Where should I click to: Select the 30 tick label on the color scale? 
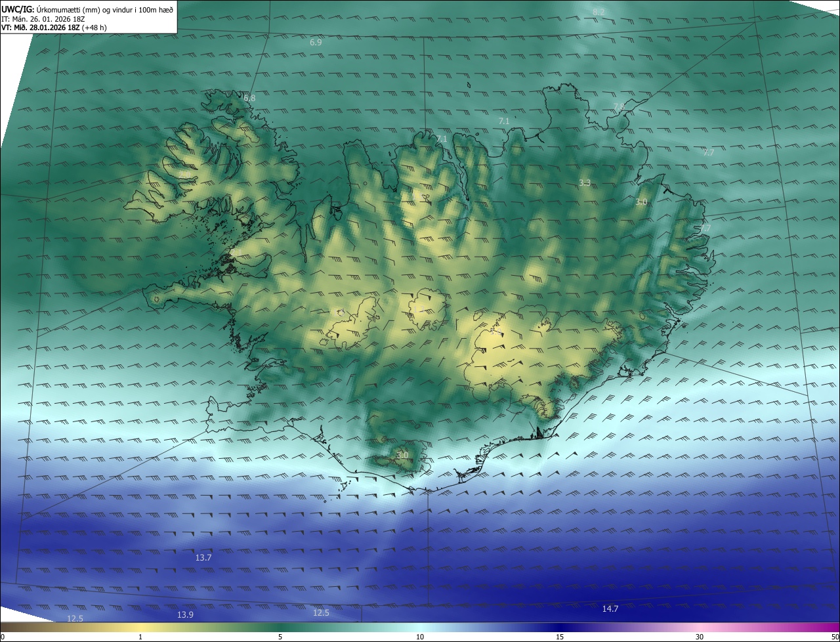(x=700, y=637)
